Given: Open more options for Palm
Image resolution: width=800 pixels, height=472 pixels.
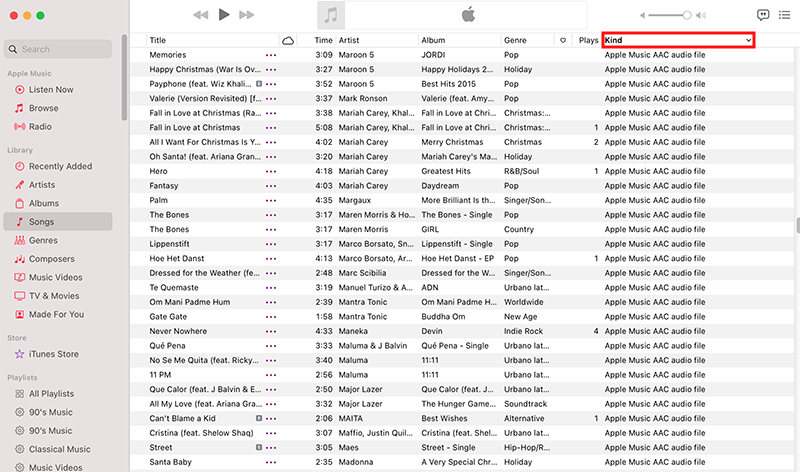Looking at the screenshot, I should [271, 201].
